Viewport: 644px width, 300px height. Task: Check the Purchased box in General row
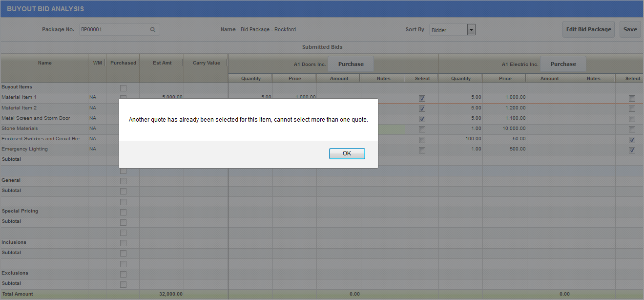[x=123, y=181]
